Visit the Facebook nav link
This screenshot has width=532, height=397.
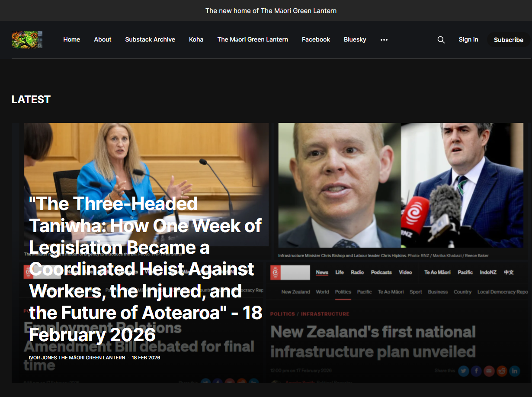316,39
